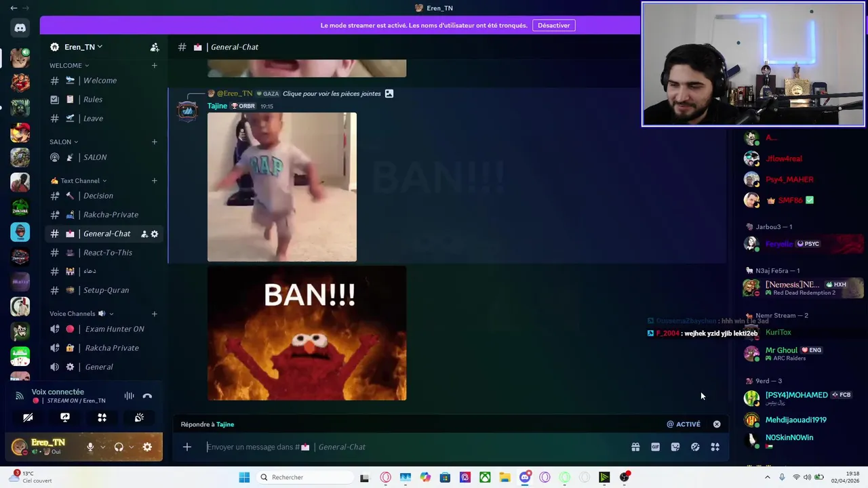Image resolution: width=868 pixels, height=488 pixels.
Task: Send a gift via gift icon
Action: click(635, 447)
